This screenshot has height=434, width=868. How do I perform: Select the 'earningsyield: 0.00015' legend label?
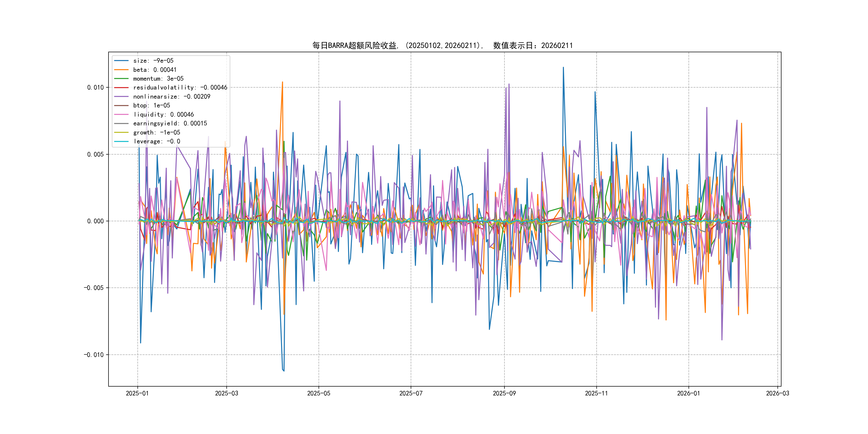170,123
